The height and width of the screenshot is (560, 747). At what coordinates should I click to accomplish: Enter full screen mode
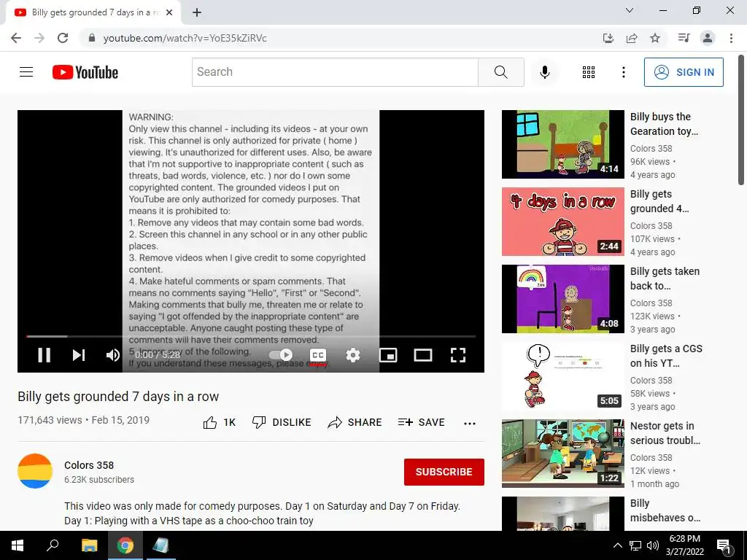point(458,355)
